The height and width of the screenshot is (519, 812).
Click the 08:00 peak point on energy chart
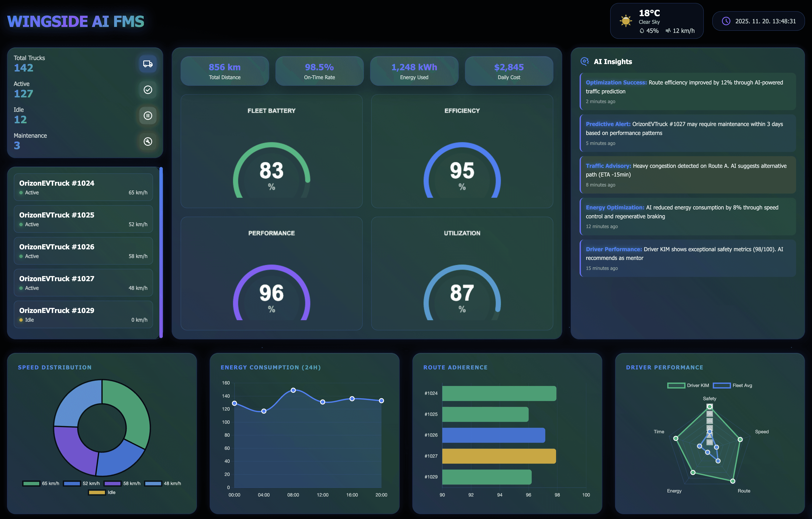[293, 390]
